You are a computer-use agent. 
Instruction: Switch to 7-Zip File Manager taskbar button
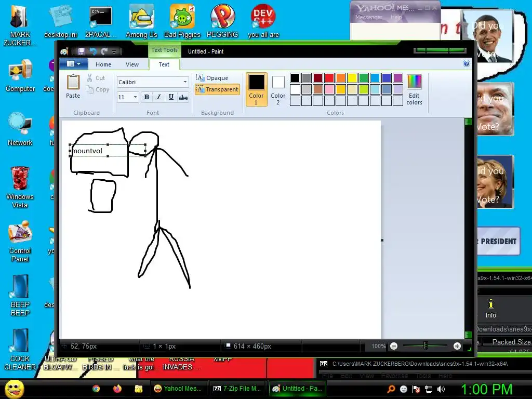tap(237, 389)
